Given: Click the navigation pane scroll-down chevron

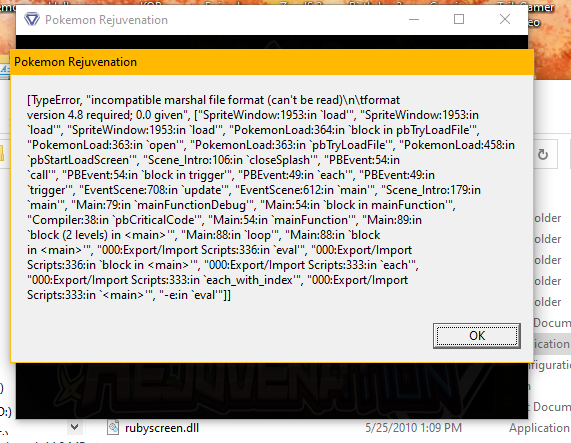Looking at the screenshot, I should coord(75,427).
